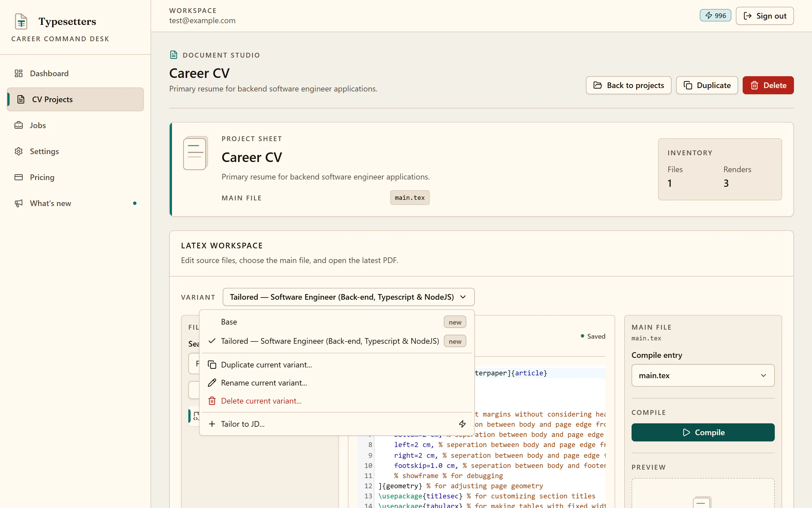Choose Tailor to JD option
Viewport: 812px width, 508px height.
337,424
